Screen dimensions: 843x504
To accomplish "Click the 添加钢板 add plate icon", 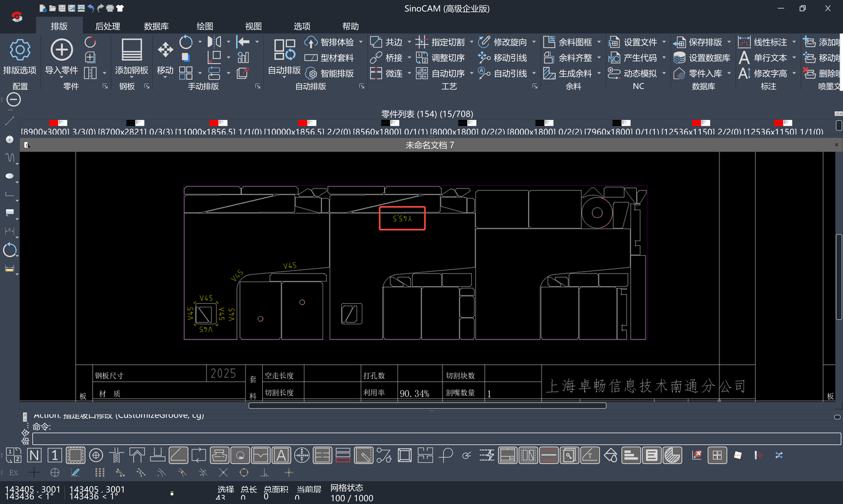I will [x=132, y=50].
